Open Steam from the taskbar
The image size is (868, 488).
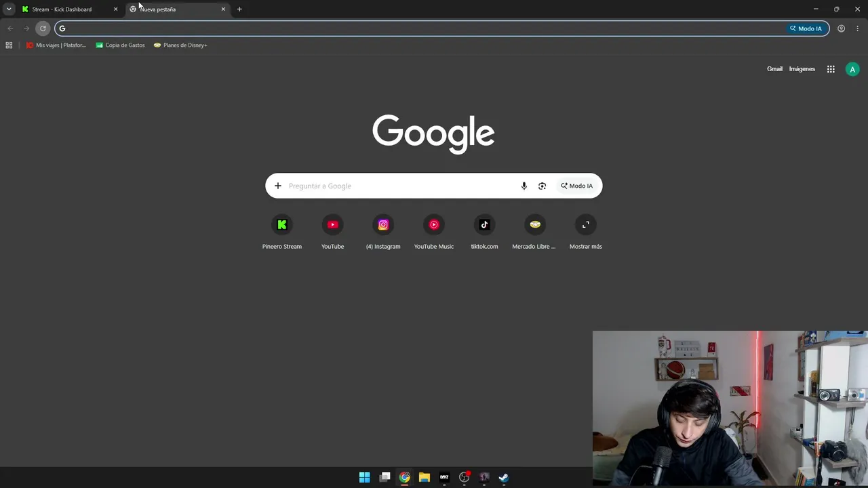(x=504, y=477)
